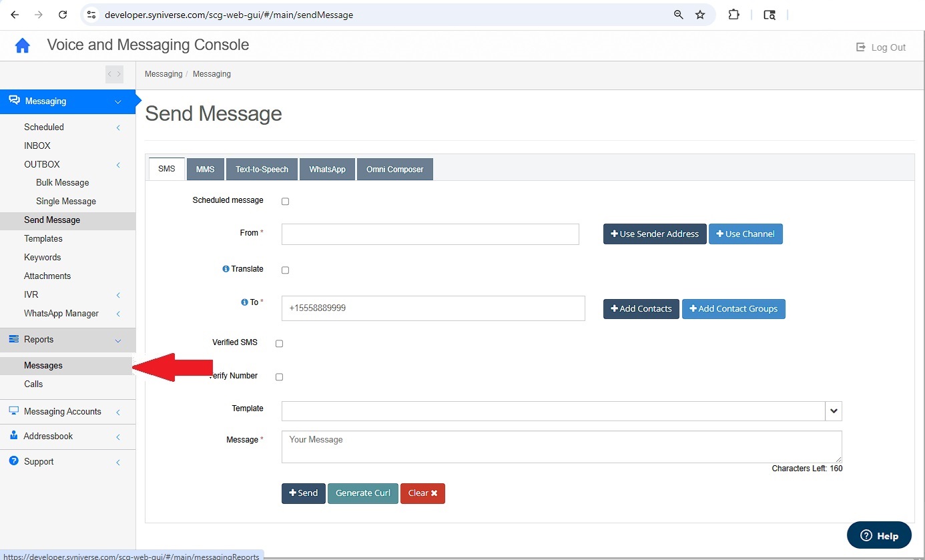
Task: Expand the Messaging Accounts sidebar section
Action: [63, 412]
